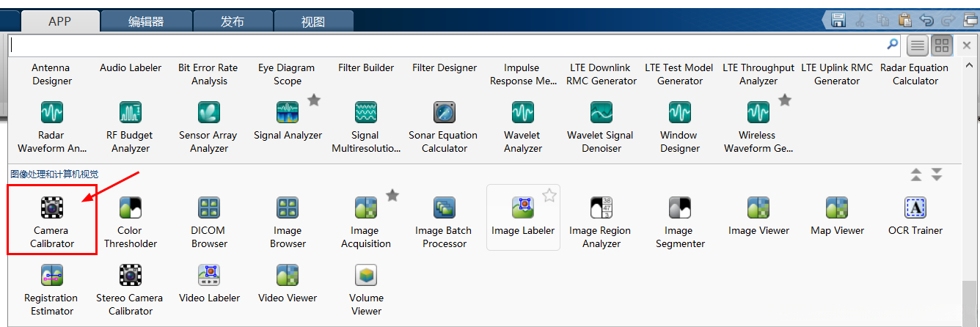980x327 pixels.
Task: Toggle favorite star for Wireless Waveform Generator
Action: (785, 100)
